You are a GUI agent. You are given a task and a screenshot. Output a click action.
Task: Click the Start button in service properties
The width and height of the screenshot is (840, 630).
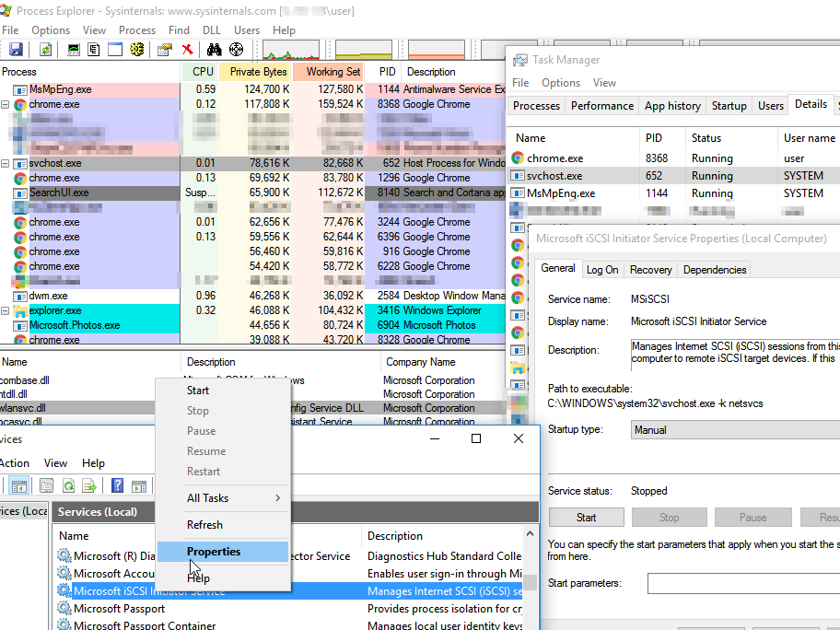(x=586, y=518)
